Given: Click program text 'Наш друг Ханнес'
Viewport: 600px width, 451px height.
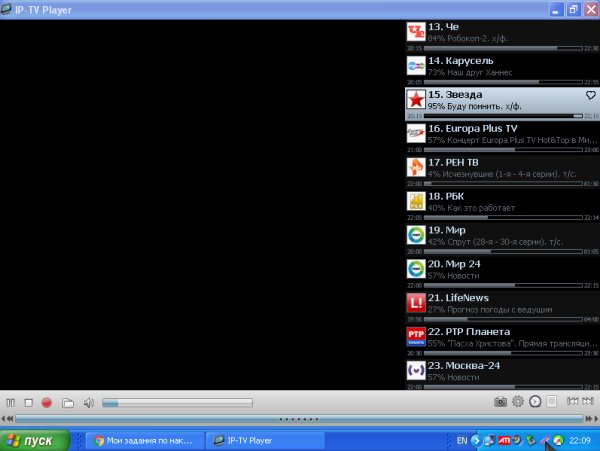Looking at the screenshot, I should [480, 72].
